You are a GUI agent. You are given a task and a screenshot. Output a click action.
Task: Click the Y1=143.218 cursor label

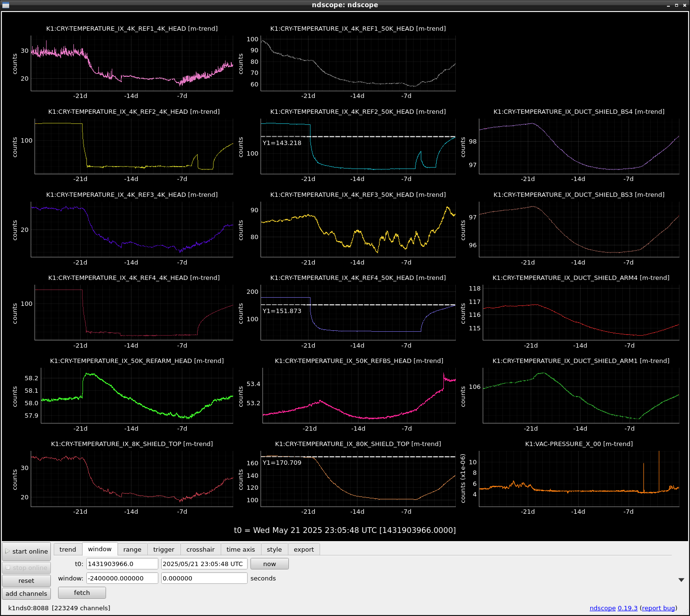(282, 143)
